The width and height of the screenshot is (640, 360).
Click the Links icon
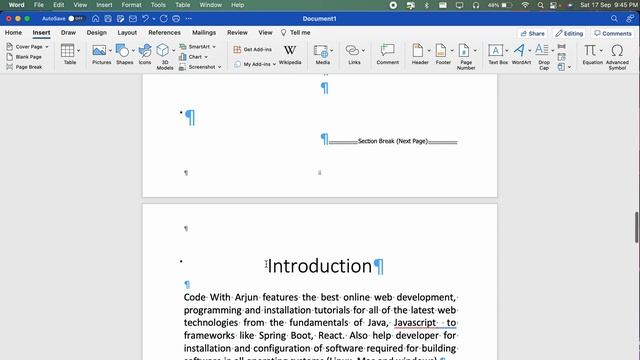point(352,51)
